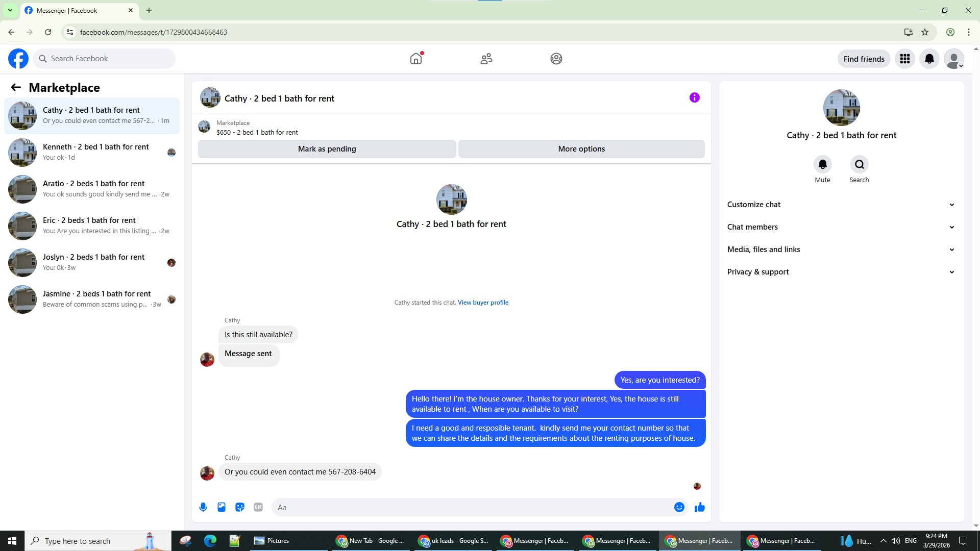The image size is (980, 551).
Task: Expand Customize chat section
Action: click(x=841, y=205)
